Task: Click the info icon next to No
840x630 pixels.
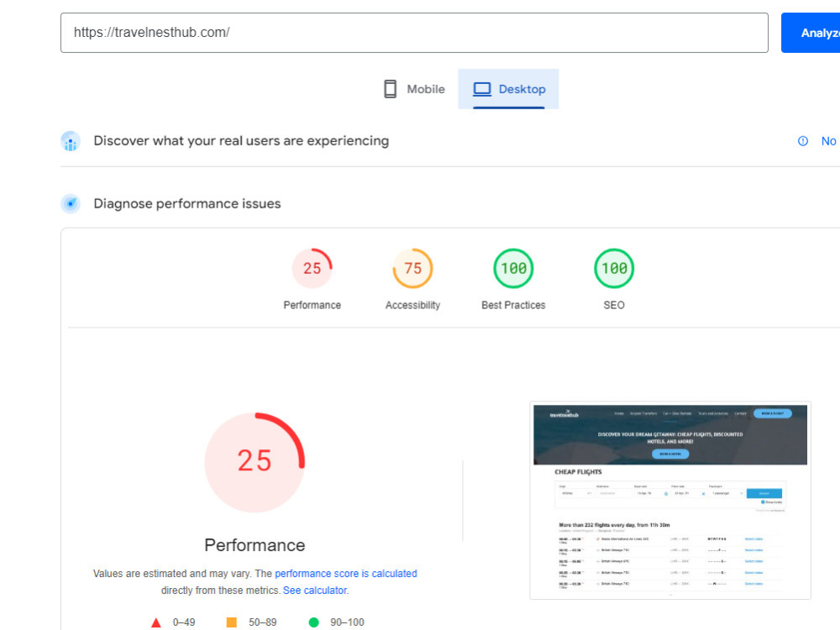Action: coord(802,141)
